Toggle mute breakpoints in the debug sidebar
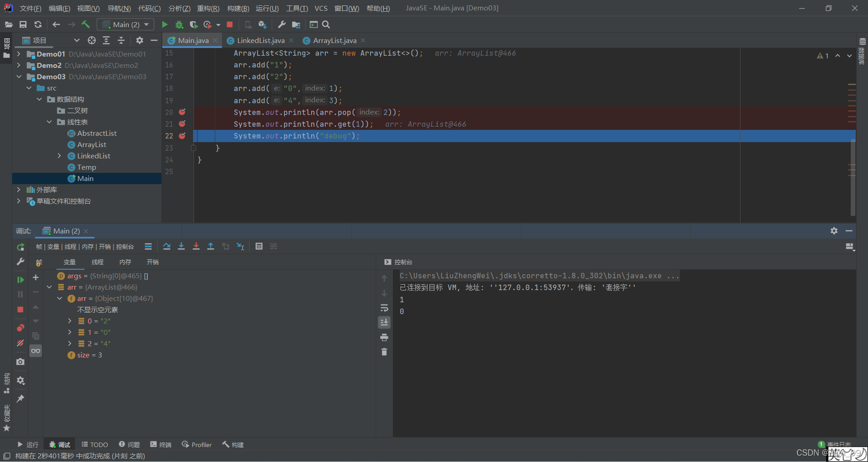This screenshot has height=462, width=868. coord(20,343)
